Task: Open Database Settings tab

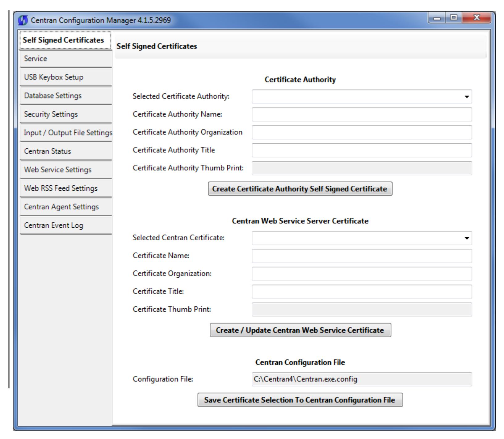Action: [x=65, y=96]
